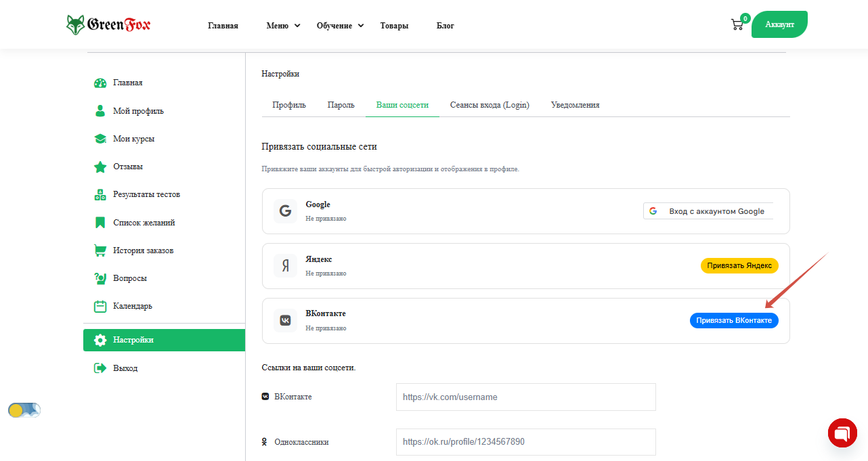
Task: Open the red chat widget
Action: tap(842, 433)
